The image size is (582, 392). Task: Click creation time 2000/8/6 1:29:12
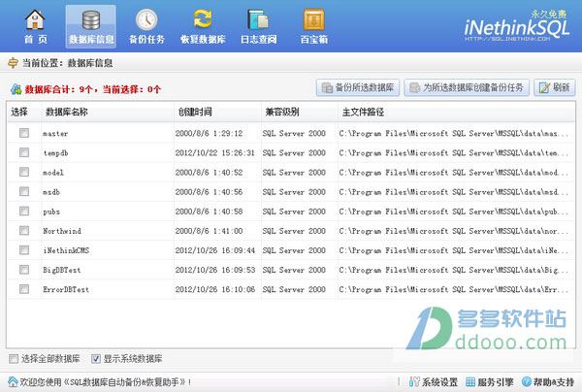pos(209,133)
